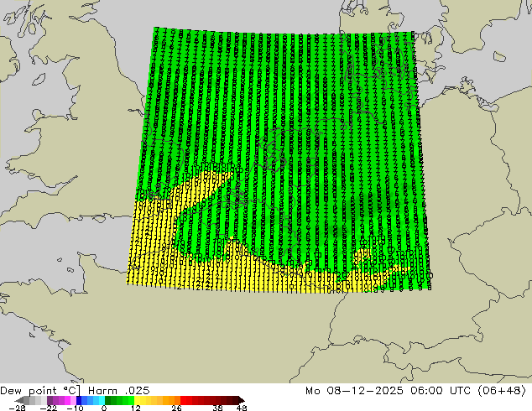Click the '38' legend label
The image size is (532, 411).
(x=217, y=408)
